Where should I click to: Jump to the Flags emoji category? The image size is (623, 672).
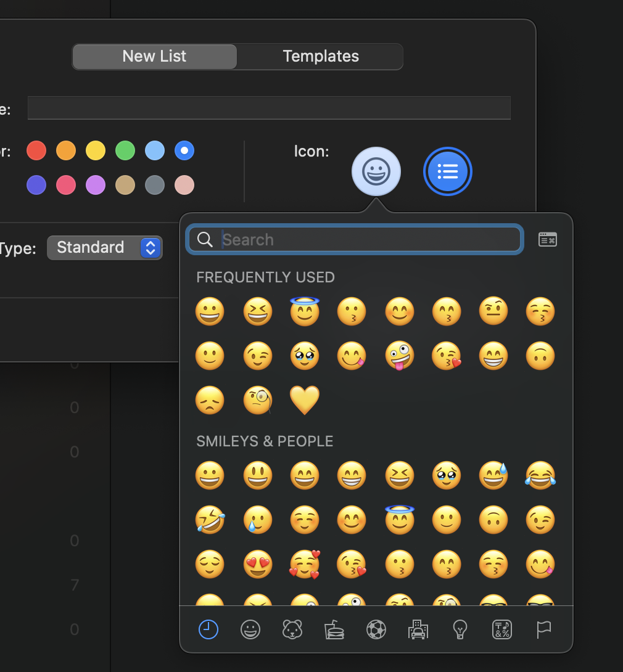(543, 629)
